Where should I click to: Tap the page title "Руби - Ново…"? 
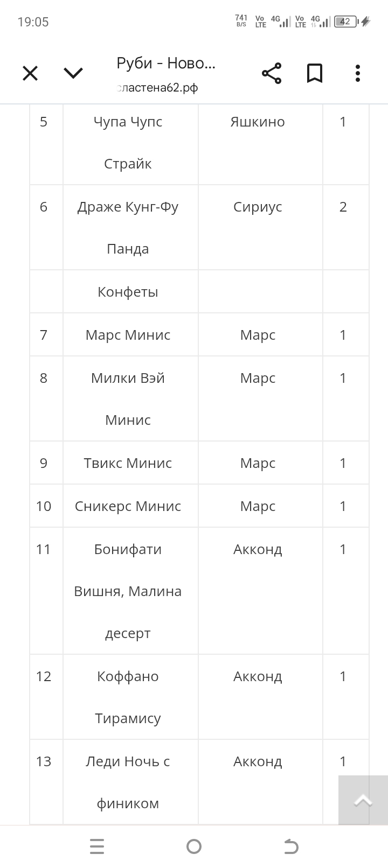[x=166, y=64]
